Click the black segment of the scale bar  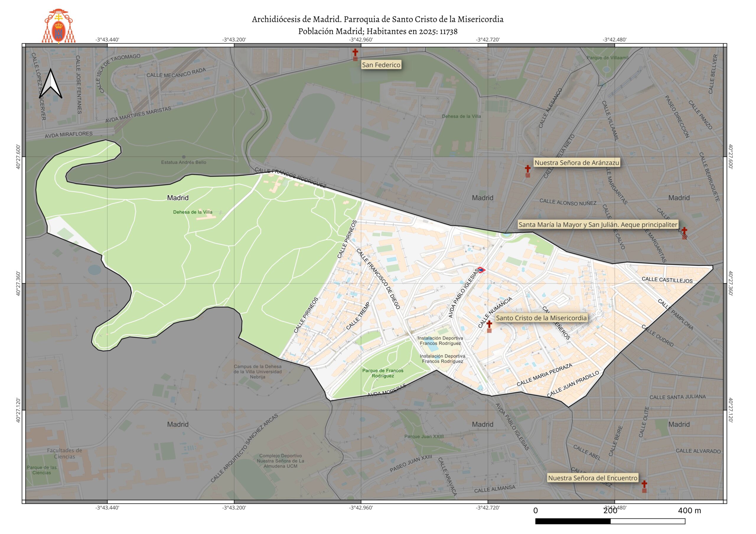pos(573,521)
